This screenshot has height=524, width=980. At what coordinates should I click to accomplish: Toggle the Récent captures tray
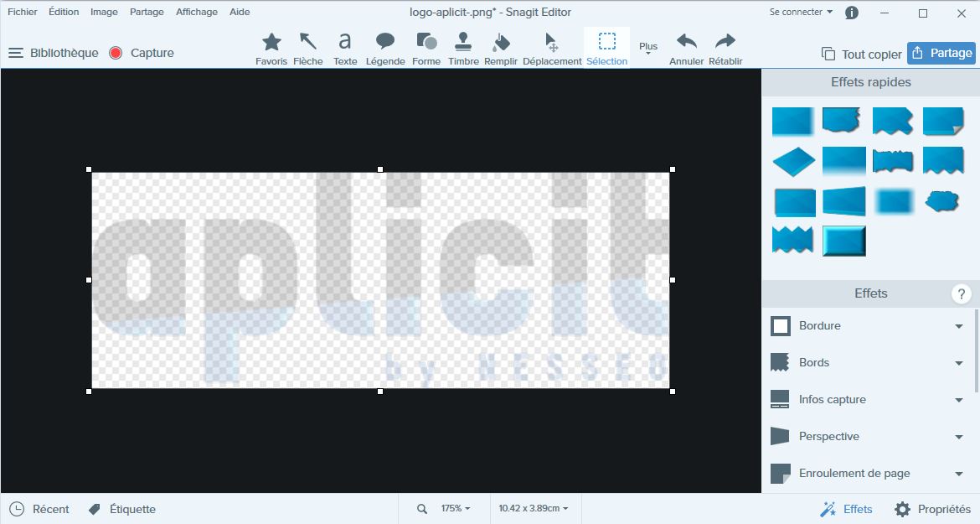tap(39, 509)
